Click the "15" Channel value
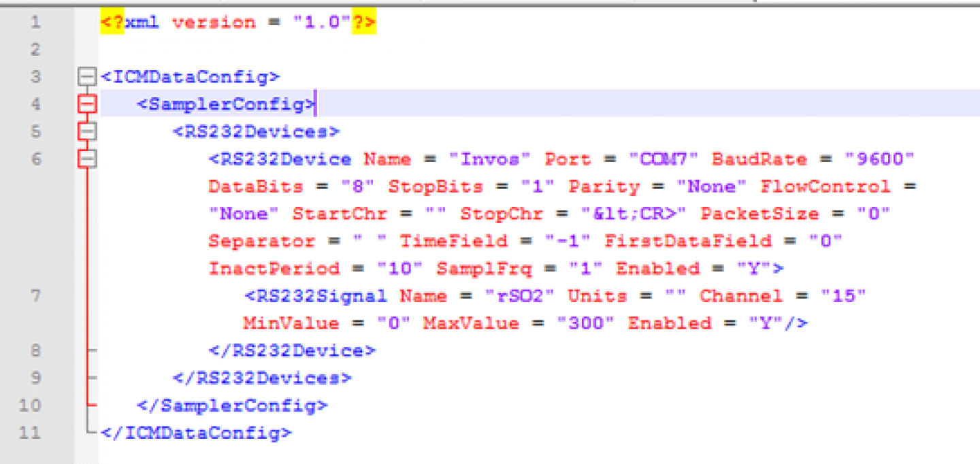Screen dimensions: 980x464 [843, 296]
